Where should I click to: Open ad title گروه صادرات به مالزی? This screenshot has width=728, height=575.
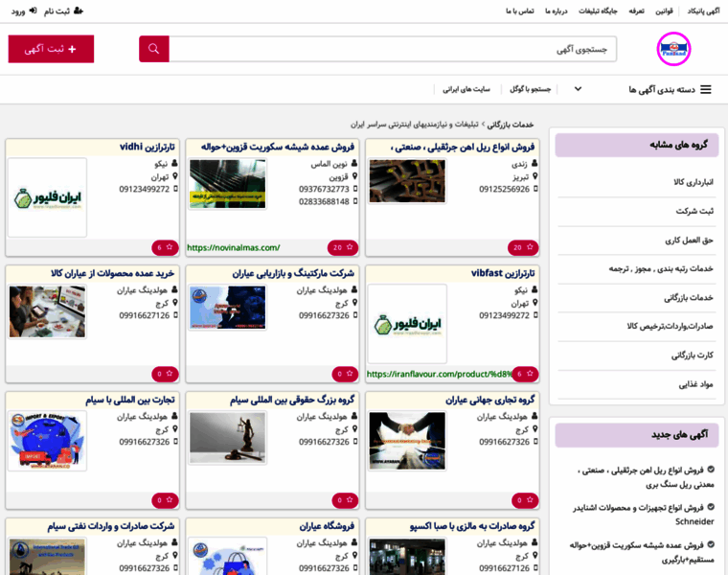pyautogui.click(x=472, y=526)
